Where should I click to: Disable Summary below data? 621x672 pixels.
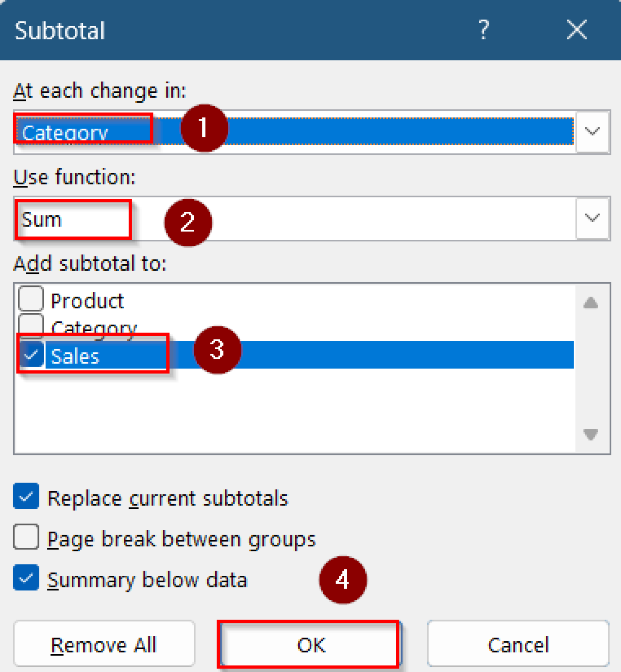pos(25,578)
